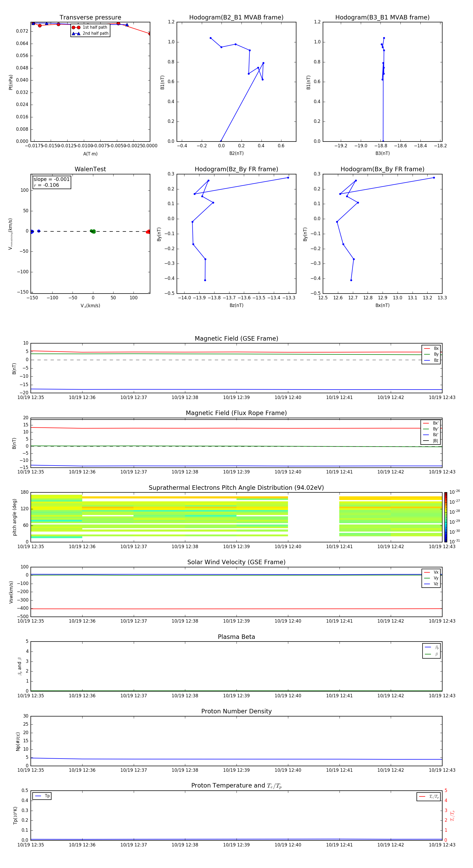
Task: Click 'Proton Temperature and Te/Tp' title
Action: tap(236, 786)
